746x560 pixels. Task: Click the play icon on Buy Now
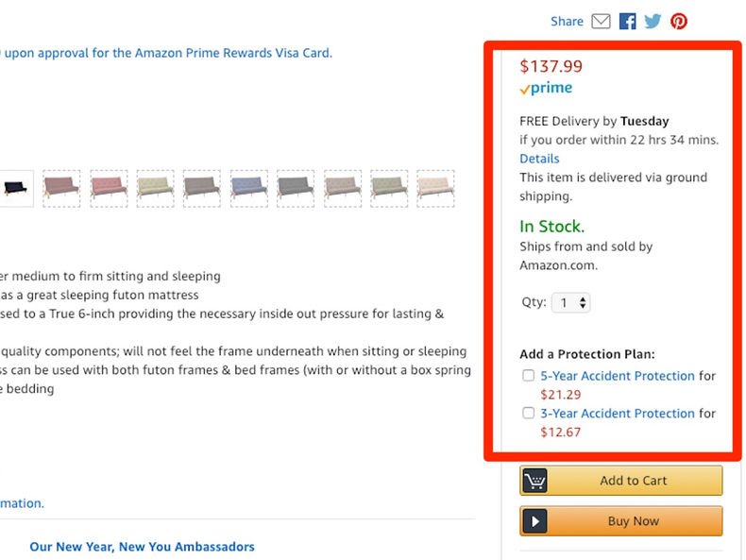point(535,521)
